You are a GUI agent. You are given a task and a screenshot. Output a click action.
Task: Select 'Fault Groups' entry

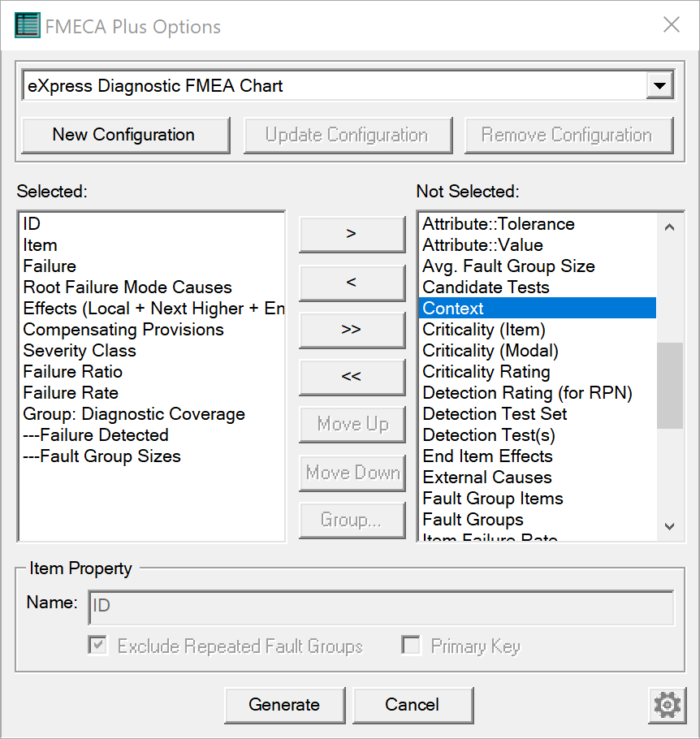538,520
